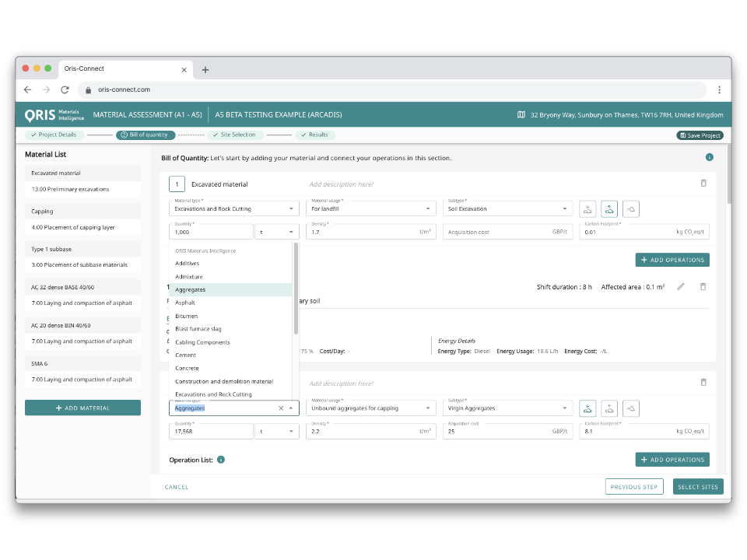Expand the Subtype dropdown showing Virgin Aggregates
The height and width of the screenshot is (560, 747).
tap(508, 408)
